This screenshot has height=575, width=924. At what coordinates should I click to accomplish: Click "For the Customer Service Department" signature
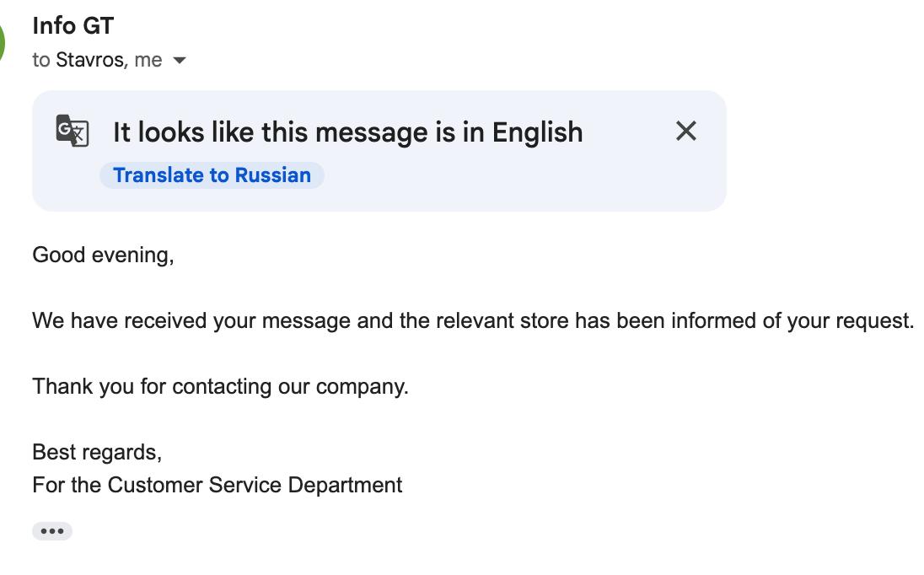point(217,485)
